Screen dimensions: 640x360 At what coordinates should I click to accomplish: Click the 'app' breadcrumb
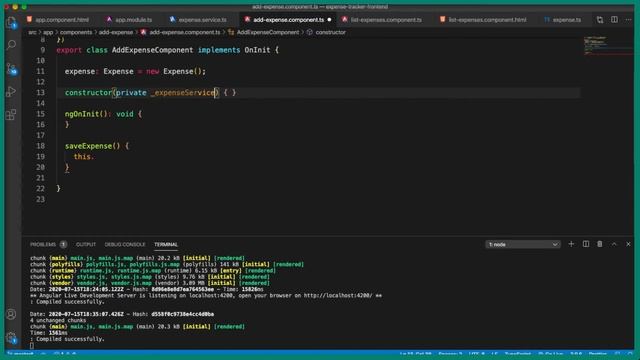point(48,32)
